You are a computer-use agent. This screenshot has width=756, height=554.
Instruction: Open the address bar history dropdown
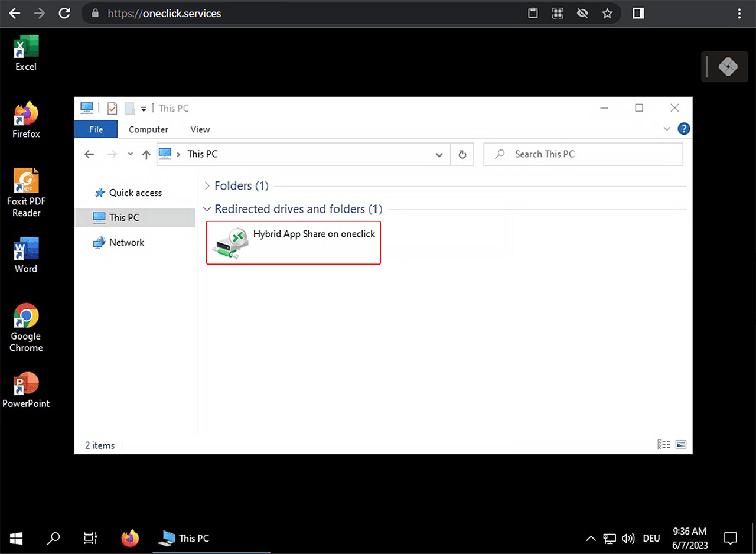[439, 155]
